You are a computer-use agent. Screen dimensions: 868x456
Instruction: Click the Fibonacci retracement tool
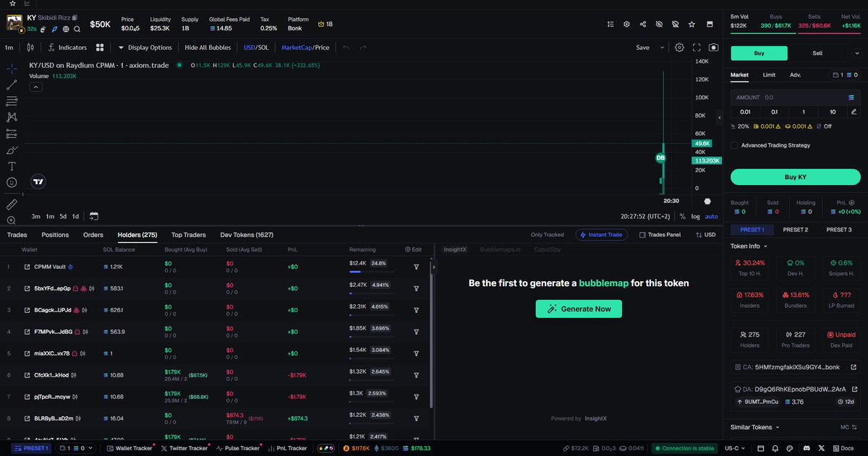[x=12, y=100]
